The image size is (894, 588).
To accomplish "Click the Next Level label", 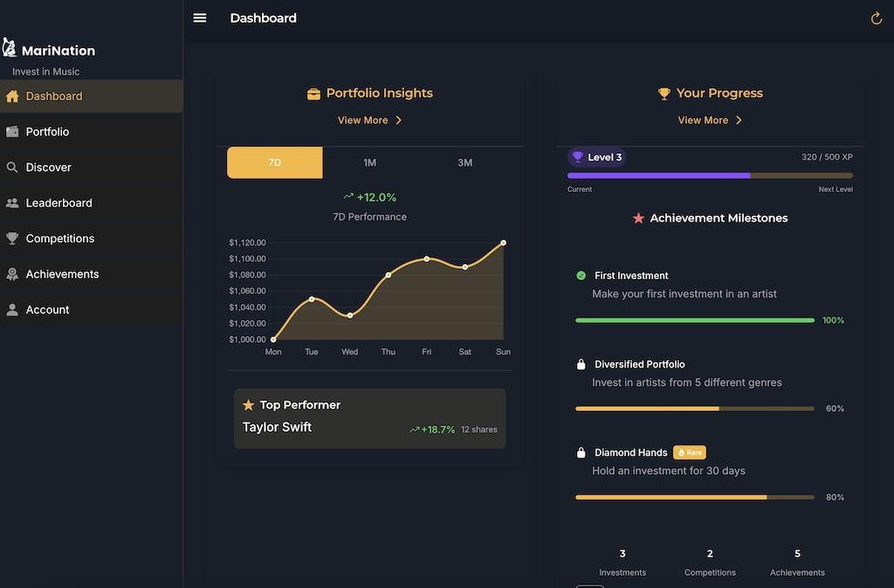I will coord(836,189).
